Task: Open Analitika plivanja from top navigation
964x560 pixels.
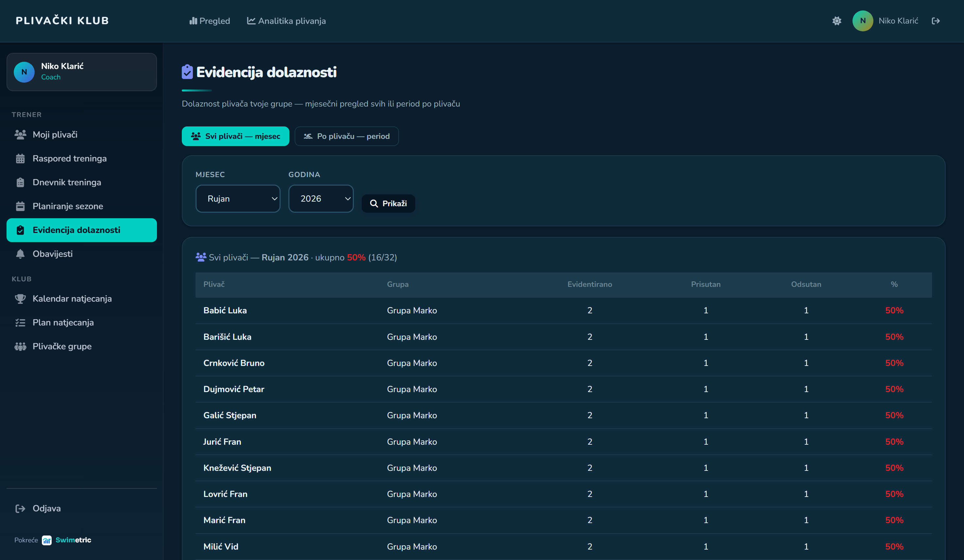Action: pos(286,21)
